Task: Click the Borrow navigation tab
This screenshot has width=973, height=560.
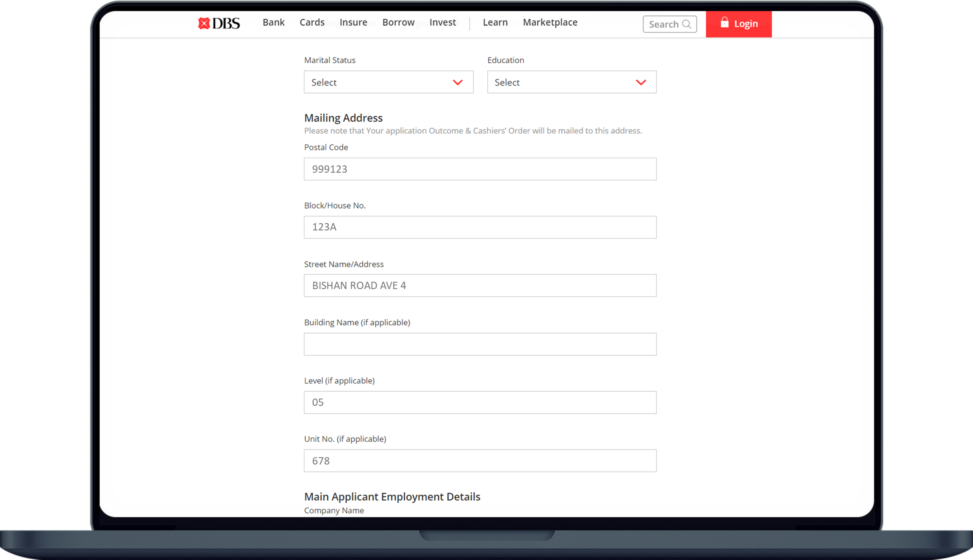Action: [x=398, y=22]
